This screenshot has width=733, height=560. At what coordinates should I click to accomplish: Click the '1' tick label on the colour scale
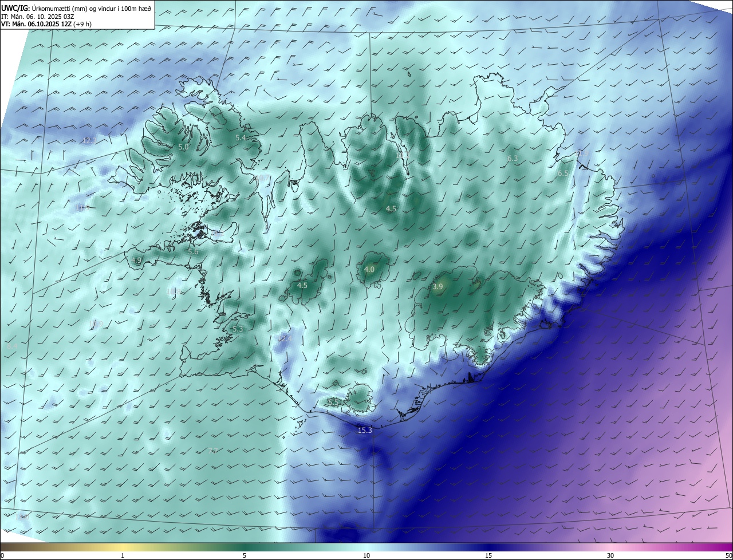[x=123, y=555]
